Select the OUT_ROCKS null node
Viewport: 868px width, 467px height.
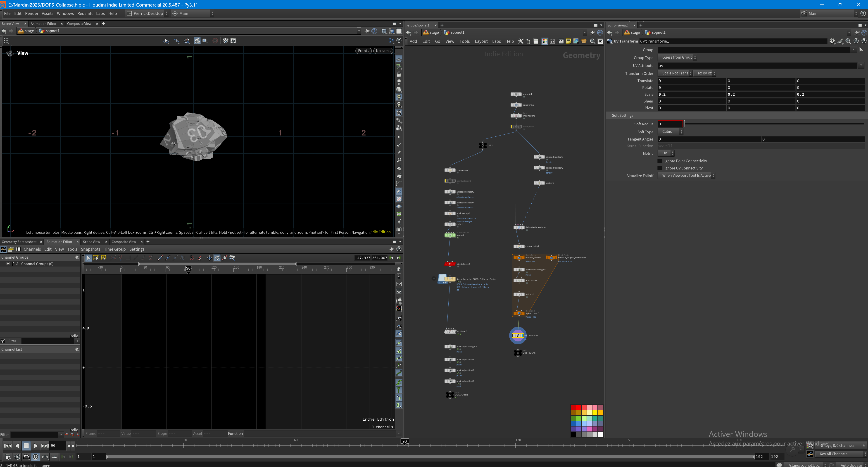518,353
